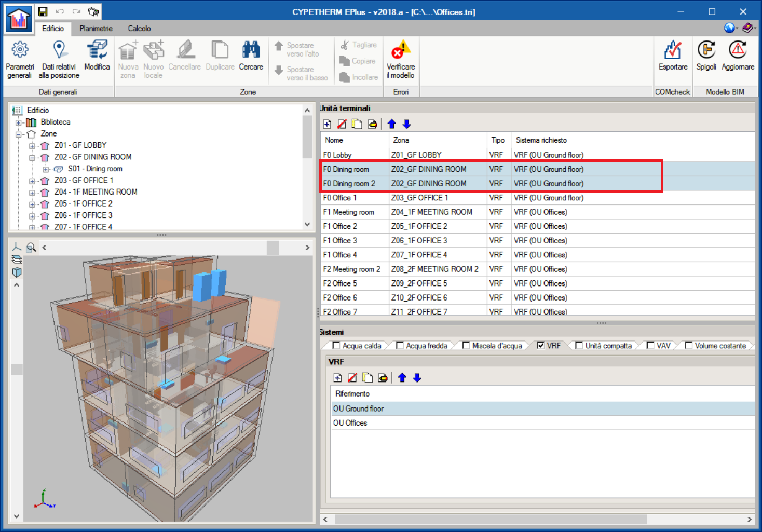The height and width of the screenshot is (532, 762).
Task: Expand the Z01 - GF LOBBY node
Action: pos(32,146)
